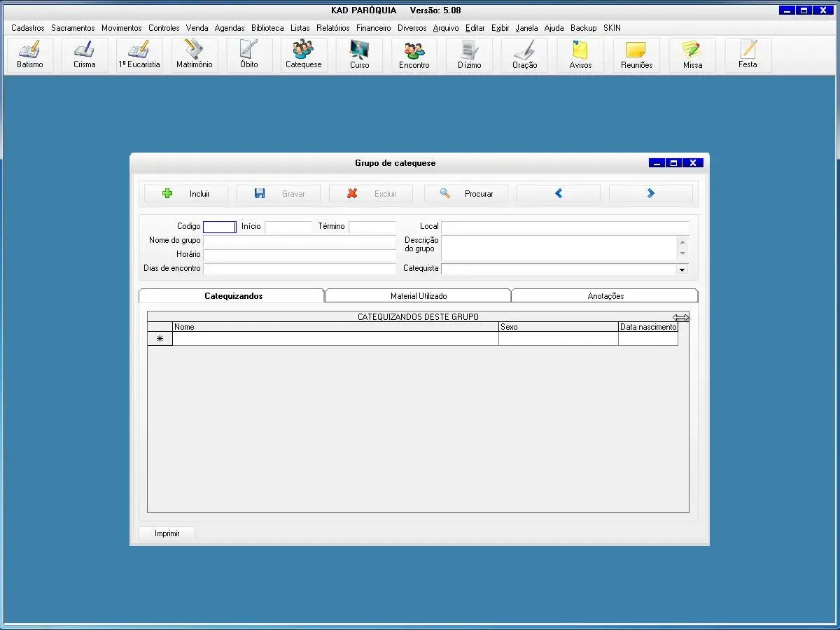
Task: Open the Venda menu
Action: [x=197, y=28]
